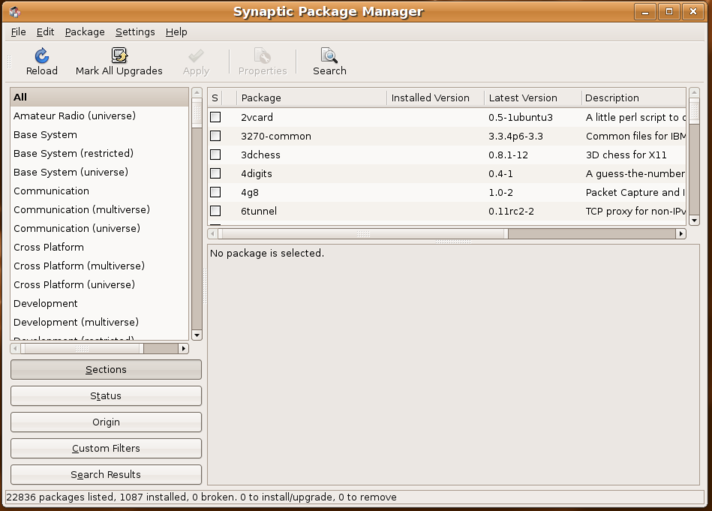The width and height of the screenshot is (712, 511).
Task: Open the Package menu
Action: tap(84, 32)
